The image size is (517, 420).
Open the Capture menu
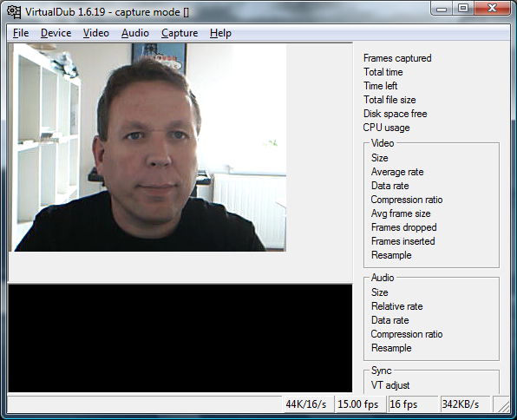(x=180, y=33)
